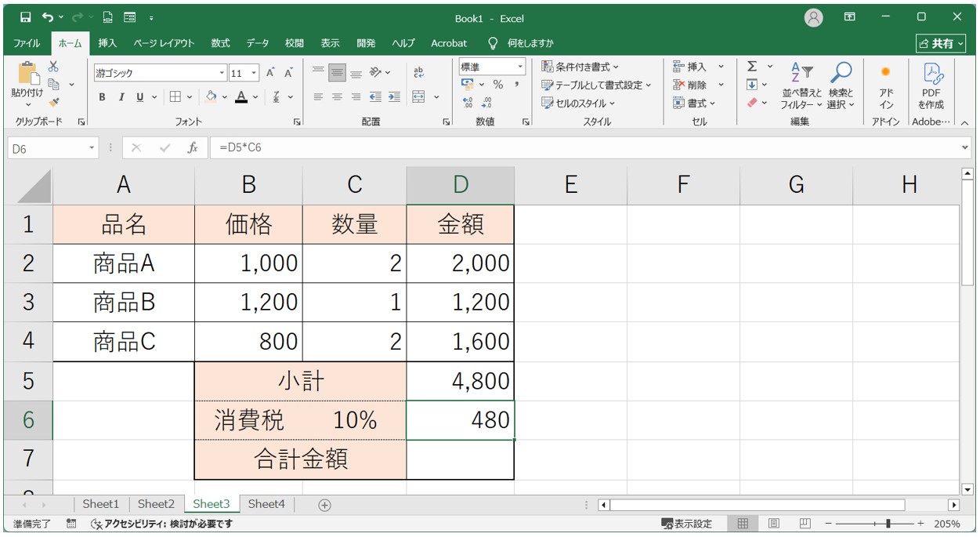Copy selection using the copy icon

point(55,84)
